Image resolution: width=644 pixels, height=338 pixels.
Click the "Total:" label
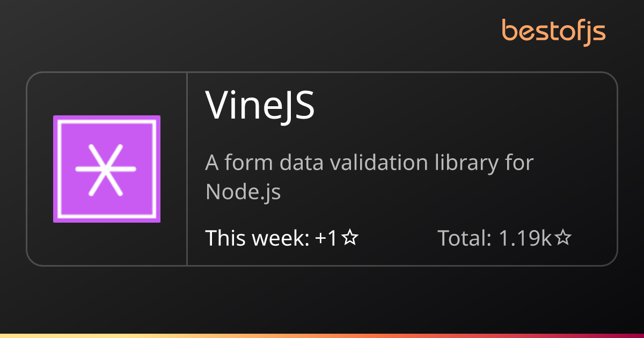click(465, 238)
